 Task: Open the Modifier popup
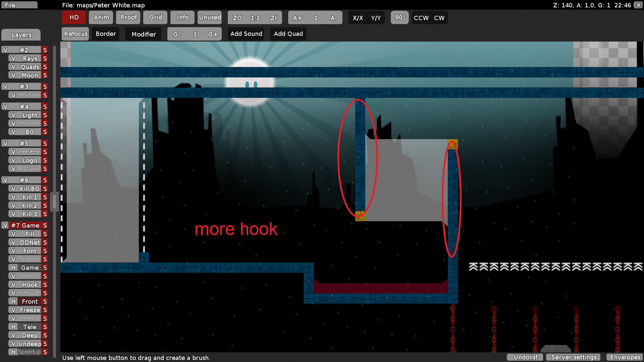click(144, 34)
